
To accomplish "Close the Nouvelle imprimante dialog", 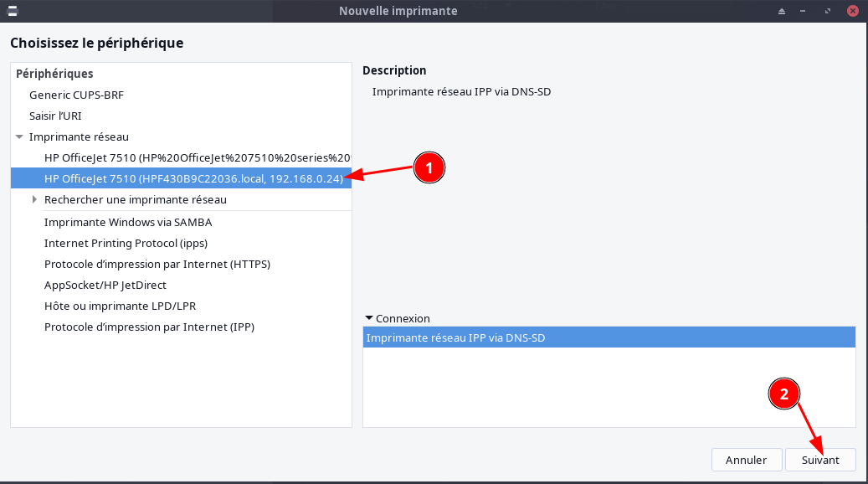I will [x=852, y=11].
